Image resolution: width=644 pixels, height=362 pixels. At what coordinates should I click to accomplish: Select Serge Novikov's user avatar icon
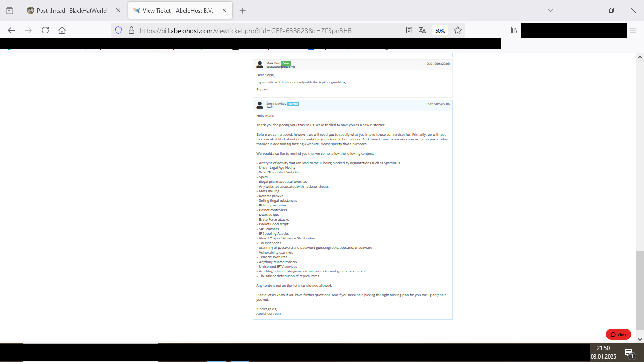pyautogui.click(x=260, y=105)
